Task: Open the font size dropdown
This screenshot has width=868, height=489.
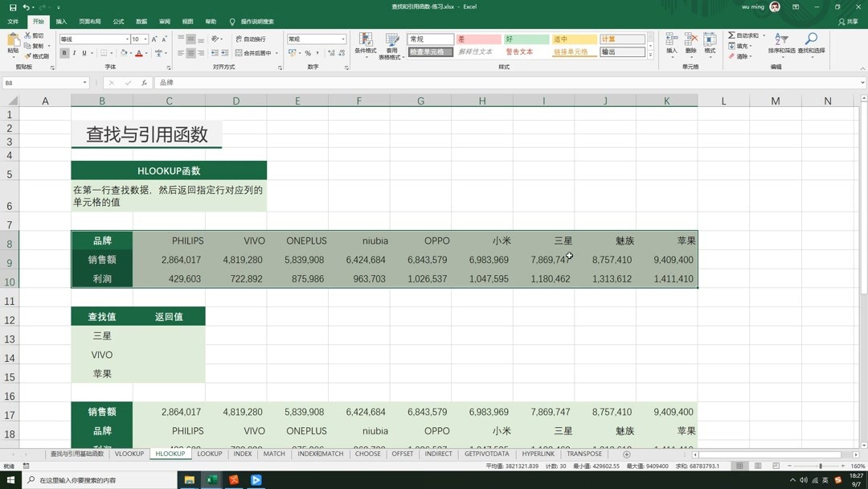Action: click(x=145, y=39)
